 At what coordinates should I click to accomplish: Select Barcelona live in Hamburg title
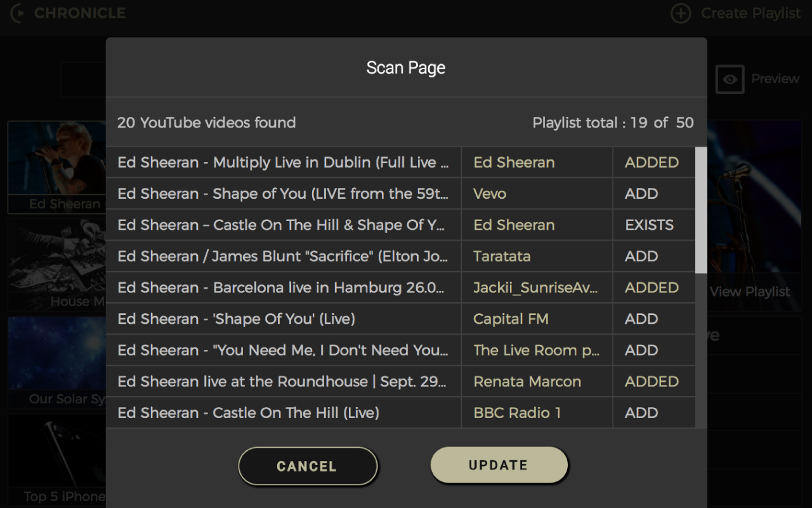tap(281, 288)
